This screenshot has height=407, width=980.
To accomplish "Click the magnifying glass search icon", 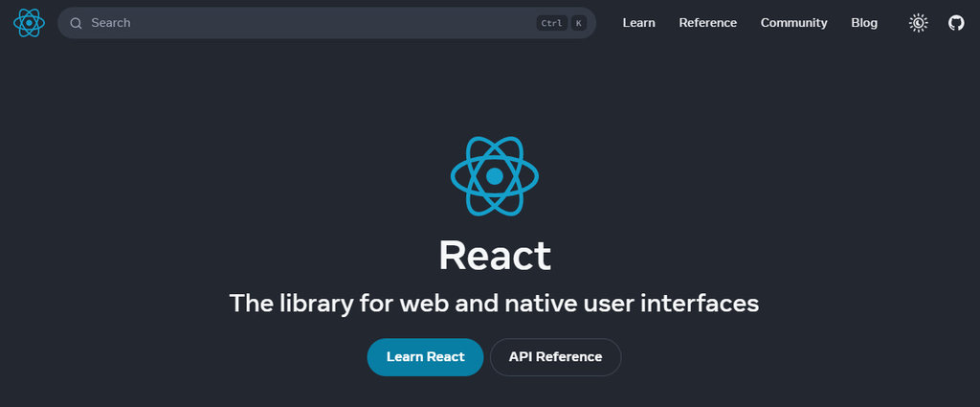I will (x=77, y=23).
